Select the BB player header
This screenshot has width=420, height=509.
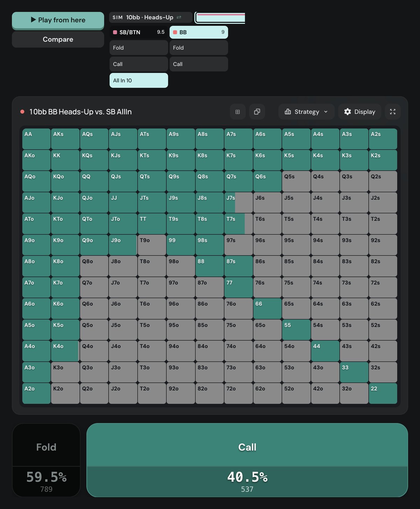[x=199, y=32]
